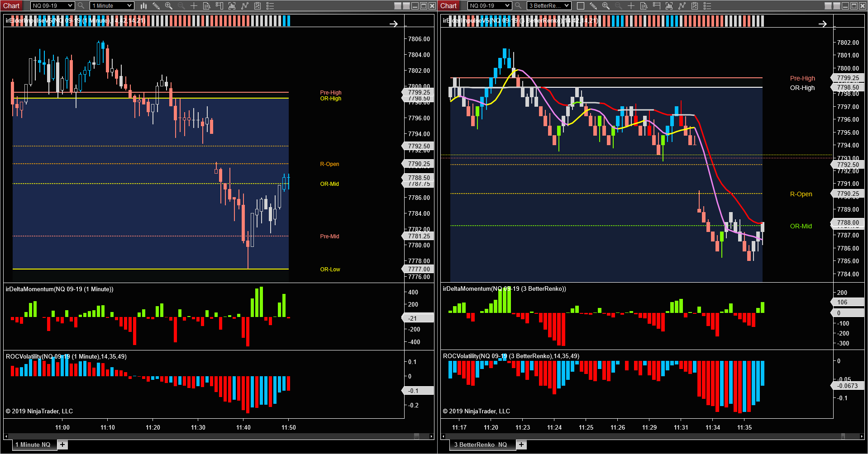This screenshot has width=868, height=454.
Task: Click the 106 value marker in right momentum panel
Action: tap(848, 302)
